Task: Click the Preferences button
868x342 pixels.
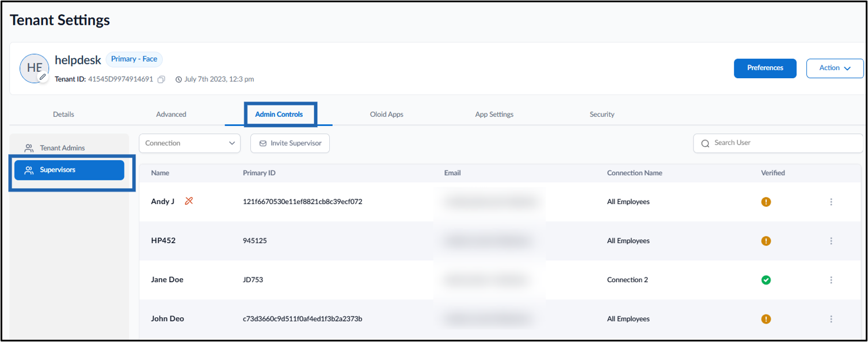Action: tap(765, 68)
